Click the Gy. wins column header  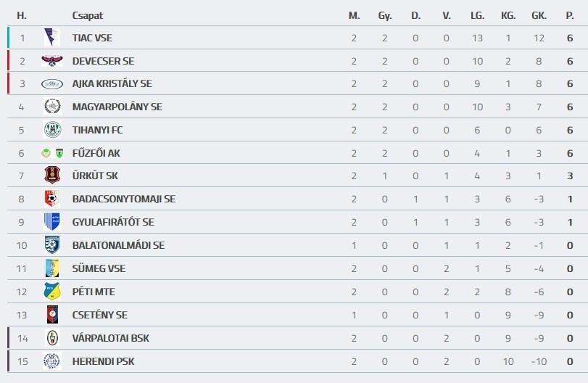[x=384, y=15]
